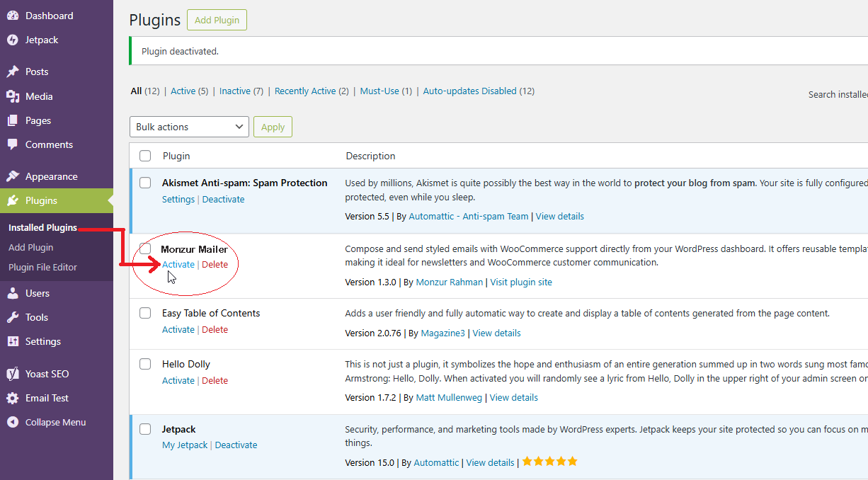Click the Comments speech bubble icon

pos(13,144)
